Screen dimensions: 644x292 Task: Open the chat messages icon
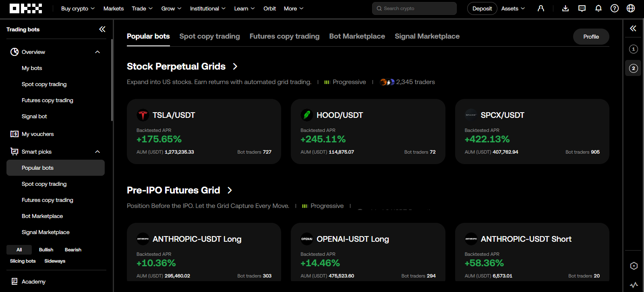[582, 8]
